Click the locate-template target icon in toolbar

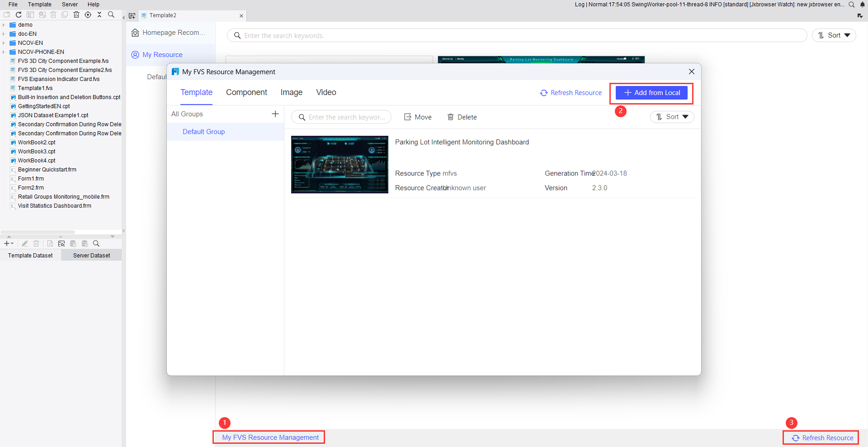tap(88, 14)
